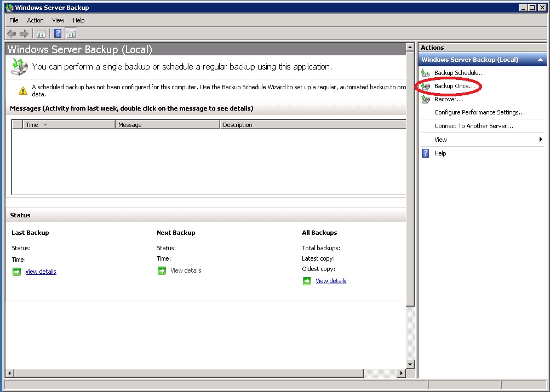550x392 pixels.
Task: Click green arrow icon under All Backups
Action: click(x=307, y=281)
